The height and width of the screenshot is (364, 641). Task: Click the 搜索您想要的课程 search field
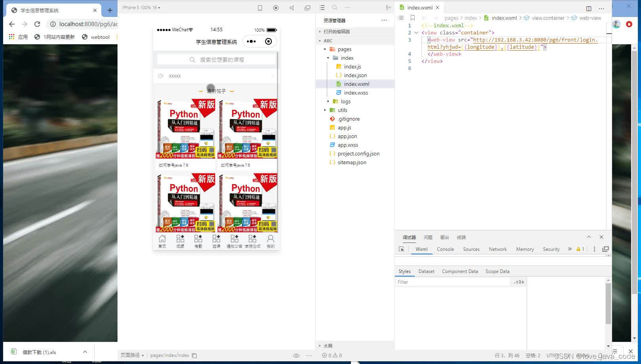coord(216,60)
